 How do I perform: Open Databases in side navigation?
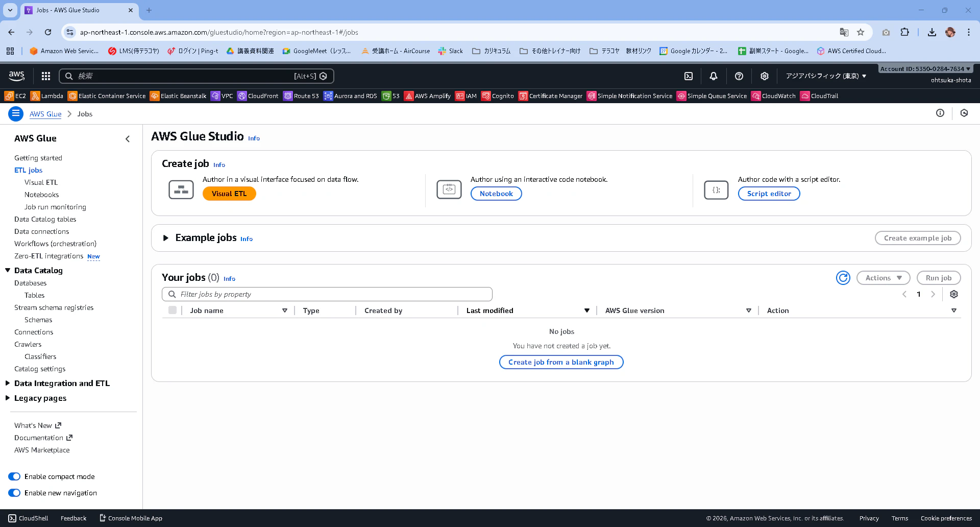[30, 283]
